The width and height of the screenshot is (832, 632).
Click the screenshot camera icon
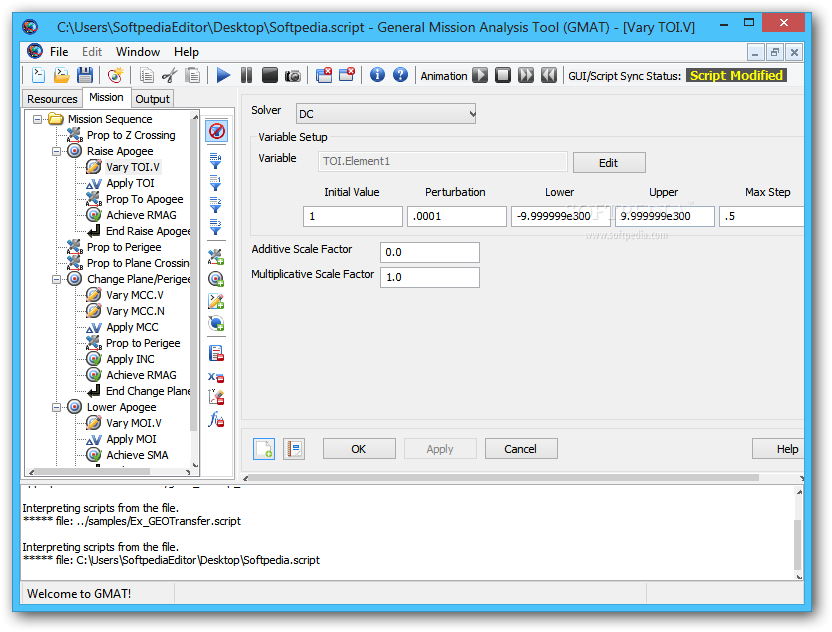292,76
